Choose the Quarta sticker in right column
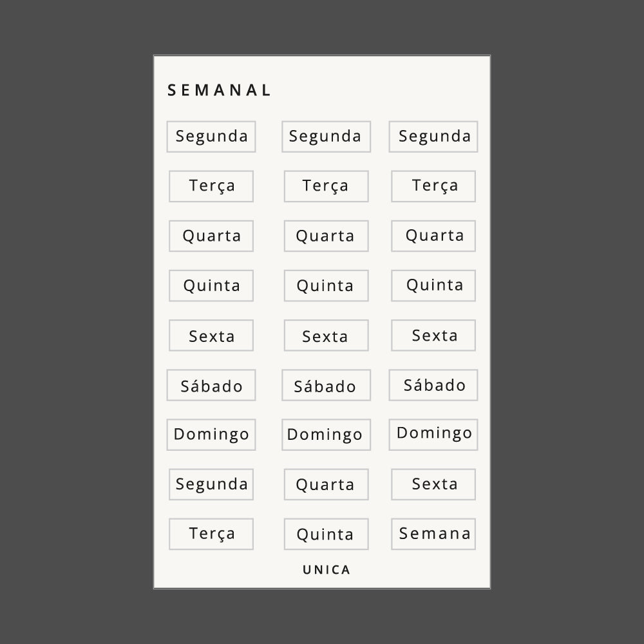The height and width of the screenshot is (644, 644). point(433,236)
